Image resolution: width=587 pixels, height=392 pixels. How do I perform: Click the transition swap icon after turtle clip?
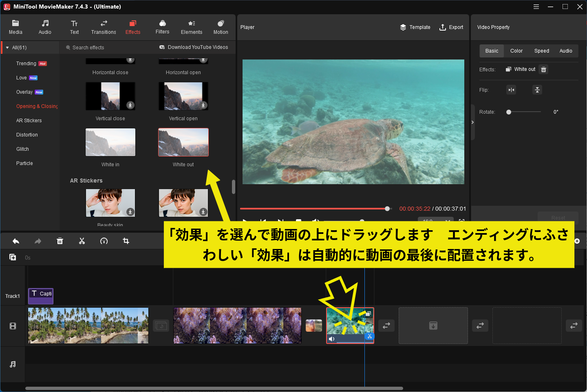(386, 326)
